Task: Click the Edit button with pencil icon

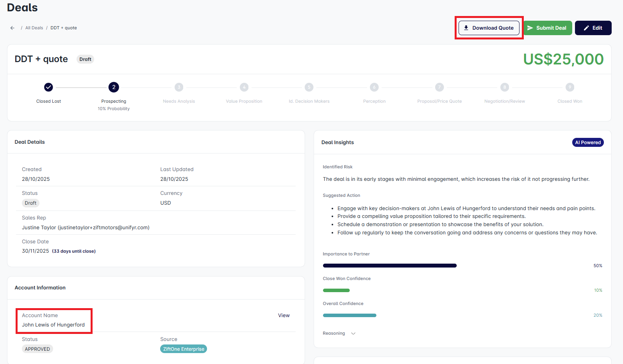Action: tap(593, 28)
